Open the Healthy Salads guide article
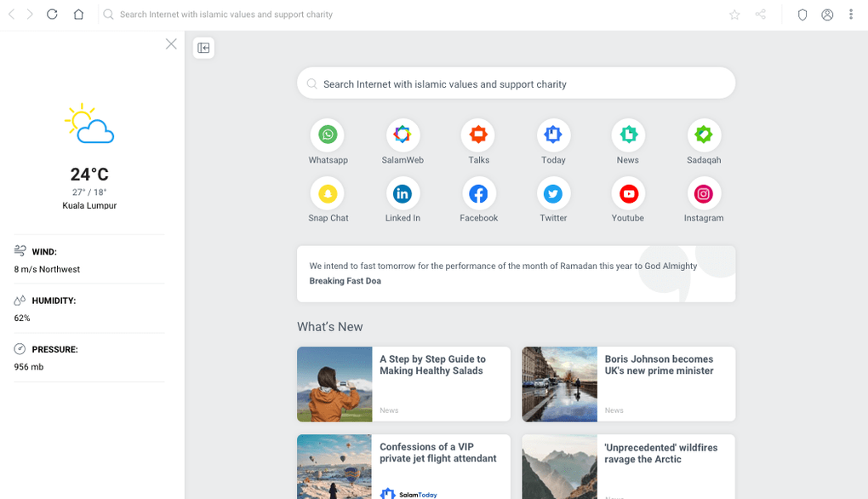The image size is (868, 499). coord(432,365)
